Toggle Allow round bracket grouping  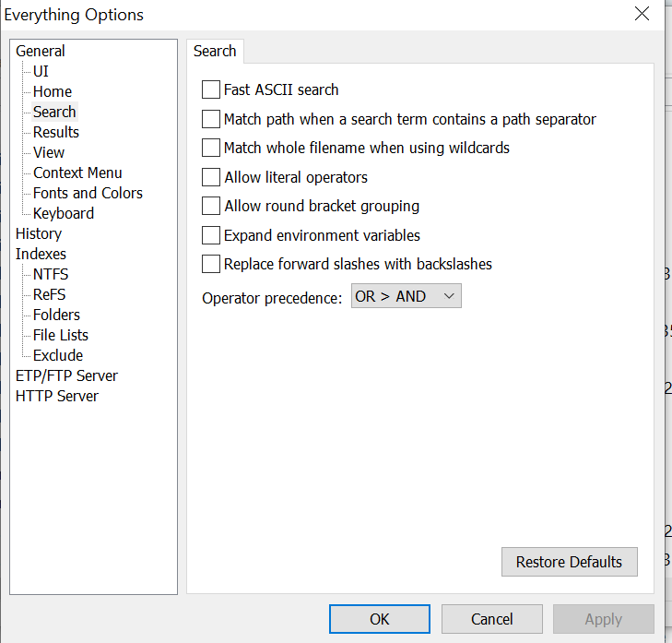tap(211, 206)
